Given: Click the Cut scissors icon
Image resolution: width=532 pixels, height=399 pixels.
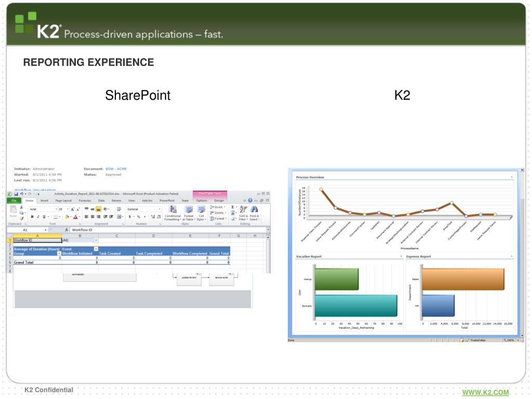Looking at the screenshot, I should (21, 207).
